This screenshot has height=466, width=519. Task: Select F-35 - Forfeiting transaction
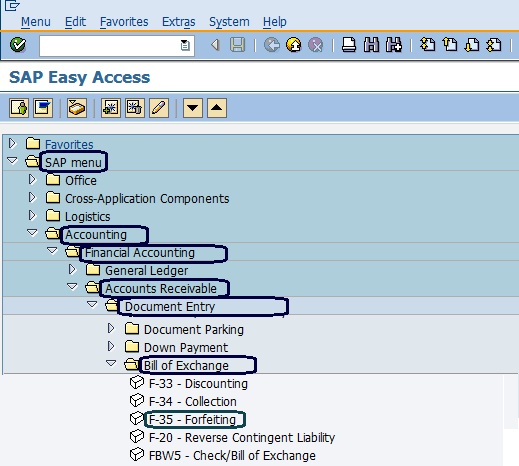pos(192,420)
